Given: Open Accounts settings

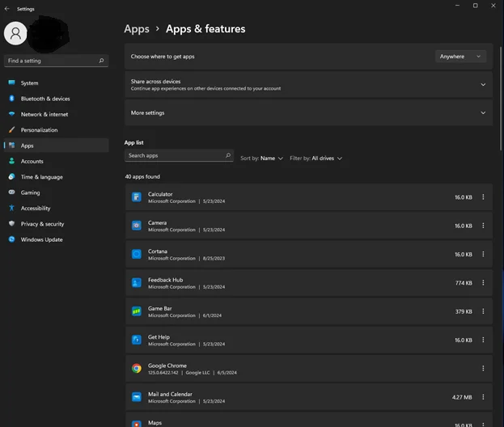Looking at the screenshot, I should tap(57, 161).
